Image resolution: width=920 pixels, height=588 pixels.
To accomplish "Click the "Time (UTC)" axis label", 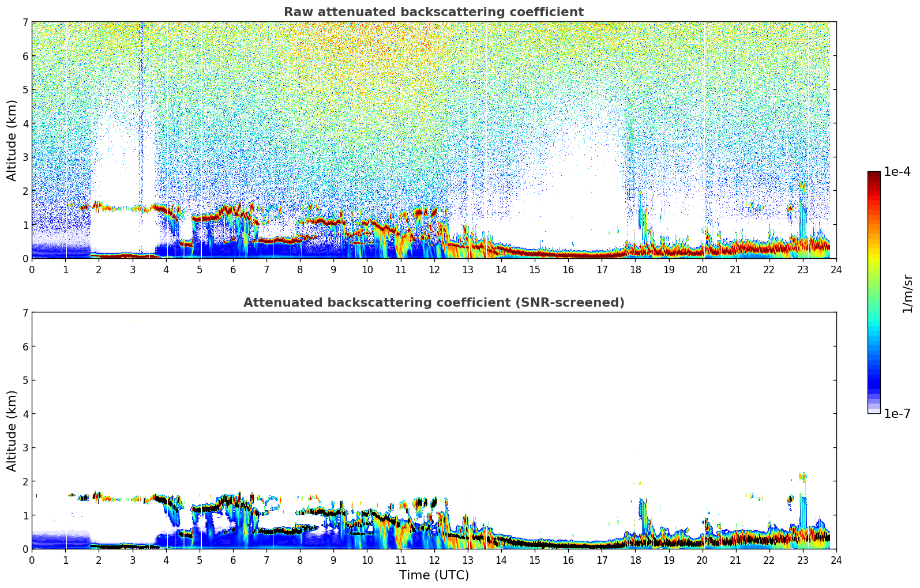I will coord(434,575).
